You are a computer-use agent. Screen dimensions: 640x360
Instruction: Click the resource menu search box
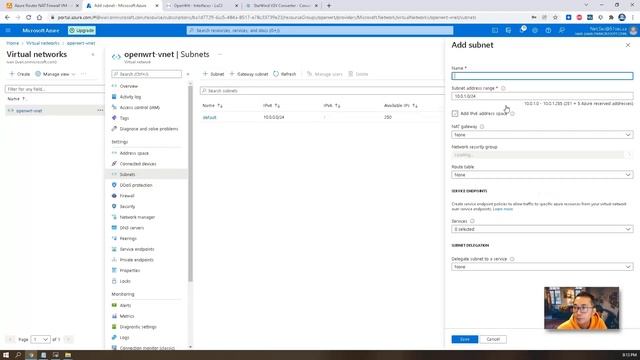147,74
